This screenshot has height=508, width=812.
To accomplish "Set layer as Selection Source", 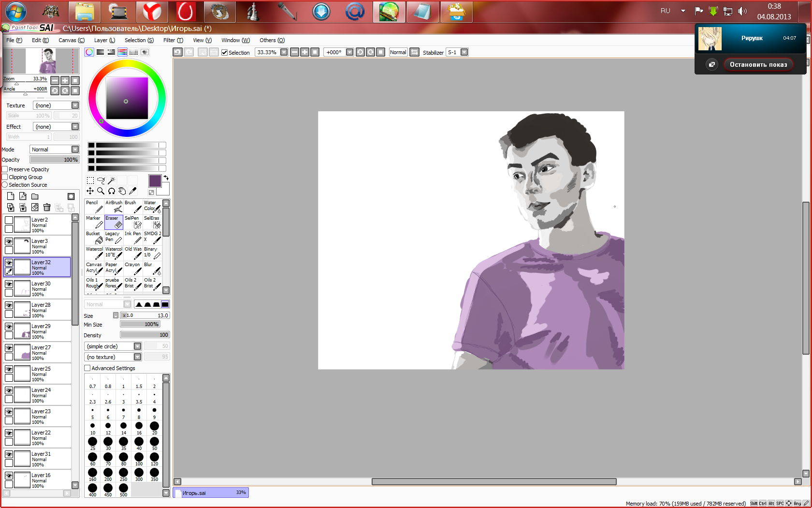I will point(5,185).
